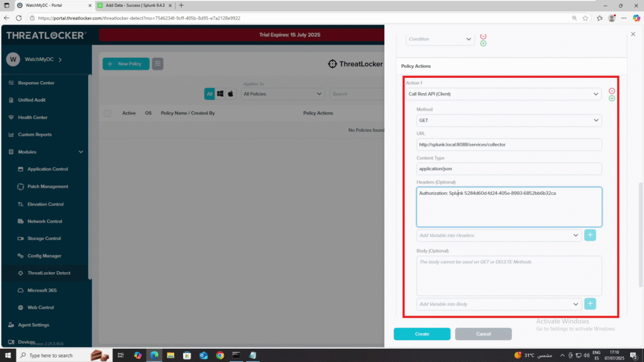The image size is (644, 362).
Task: Open a new browser tab
Action: [x=181, y=5]
